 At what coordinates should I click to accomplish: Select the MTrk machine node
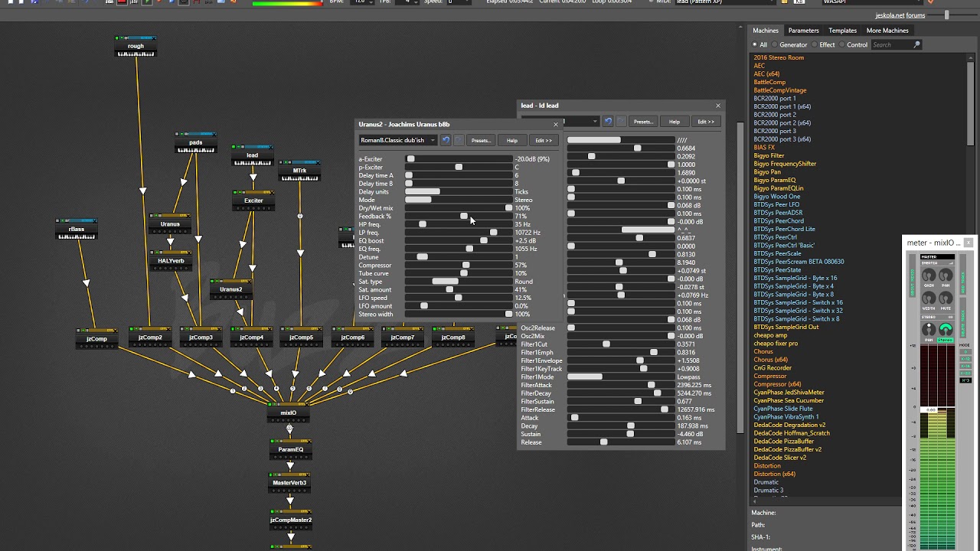click(299, 171)
